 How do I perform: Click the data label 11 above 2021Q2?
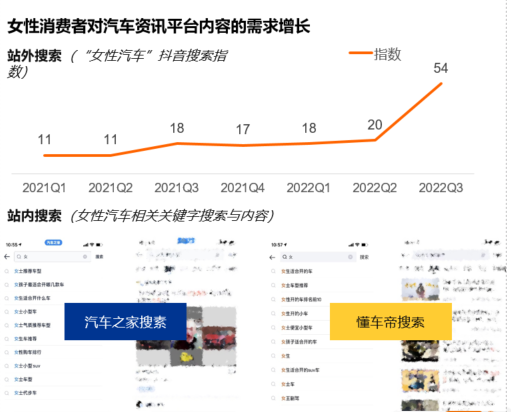pyautogui.click(x=110, y=140)
